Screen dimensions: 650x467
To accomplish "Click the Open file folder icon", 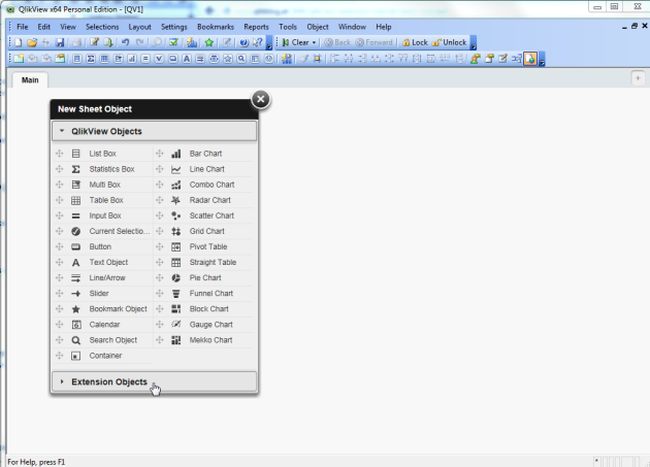I will 32,42.
